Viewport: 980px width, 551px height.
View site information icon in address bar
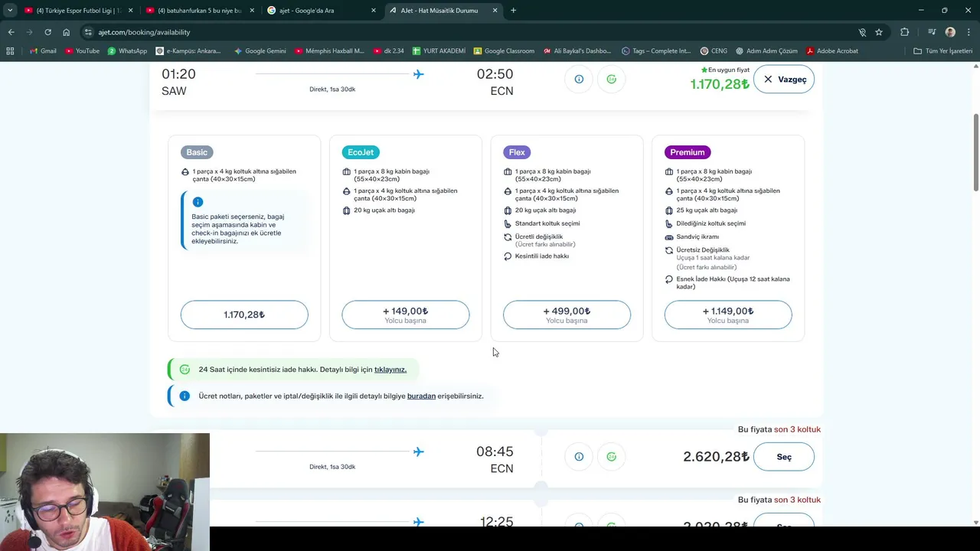pos(88,32)
